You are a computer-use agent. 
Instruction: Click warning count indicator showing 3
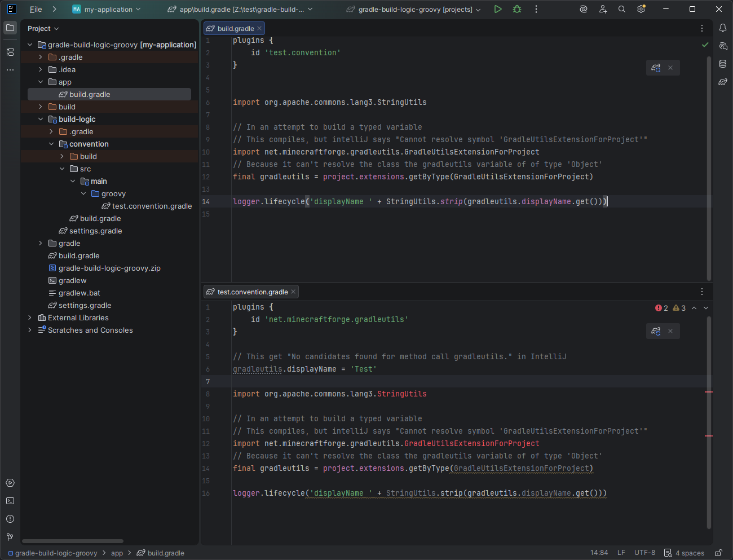pos(679,308)
